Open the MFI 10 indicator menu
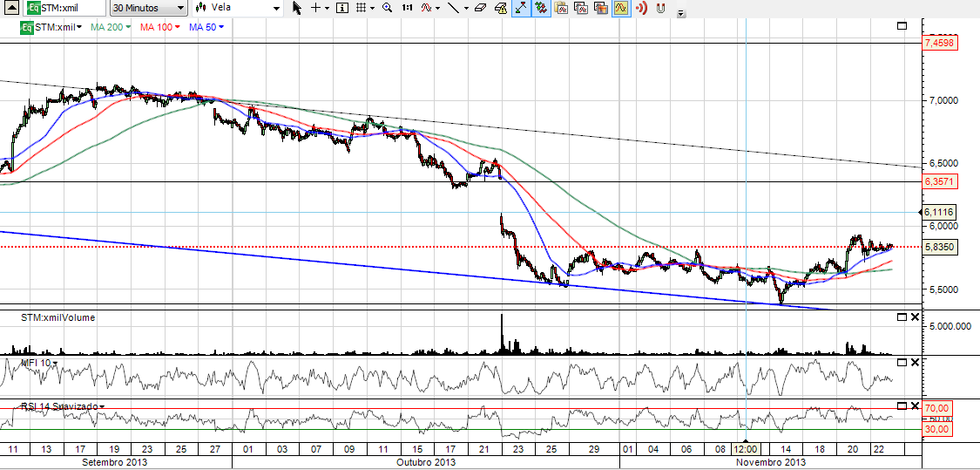The height and width of the screenshot is (470, 980). (x=55, y=362)
